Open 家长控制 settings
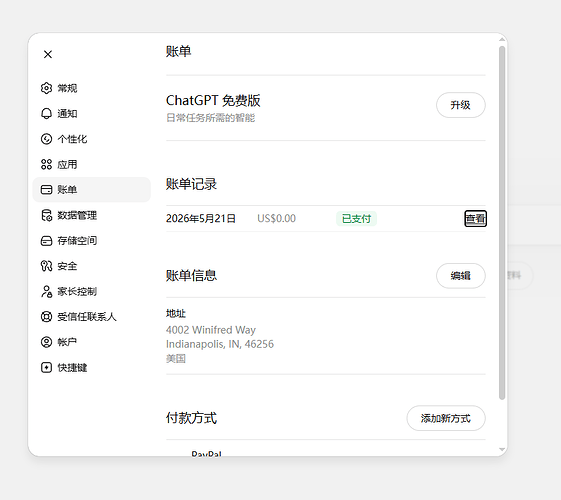 (x=91, y=291)
